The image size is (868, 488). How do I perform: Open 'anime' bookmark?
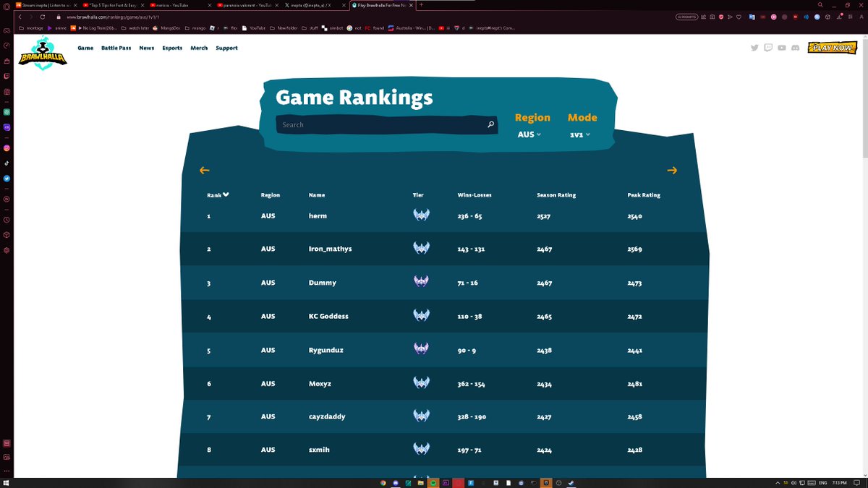[x=56, y=28]
